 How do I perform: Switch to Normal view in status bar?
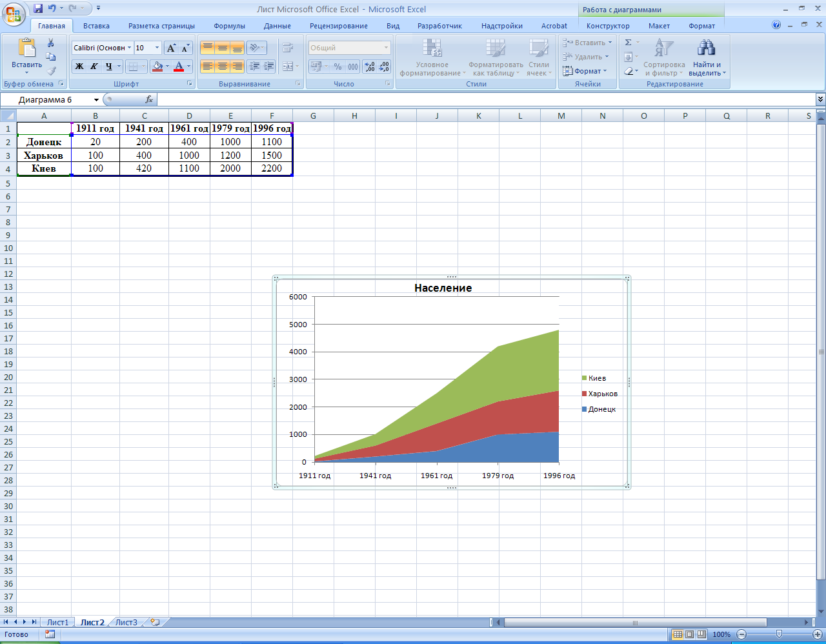tap(678, 634)
